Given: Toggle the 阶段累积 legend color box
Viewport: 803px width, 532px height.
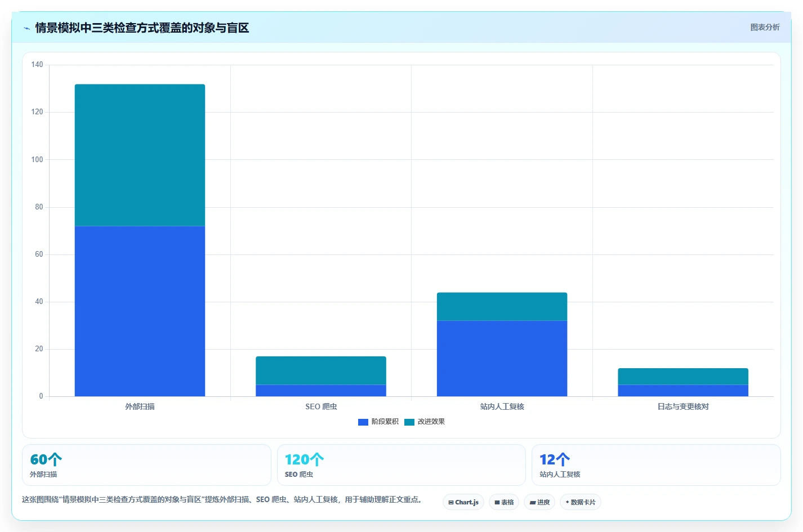Looking at the screenshot, I should pyautogui.click(x=363, y=422).
